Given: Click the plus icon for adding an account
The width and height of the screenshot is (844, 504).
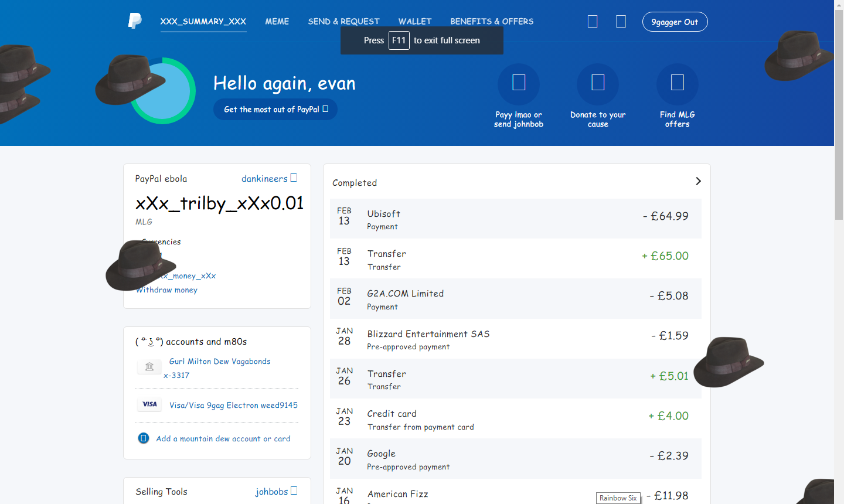Looking at the screenshot, I should pos(144,438).
